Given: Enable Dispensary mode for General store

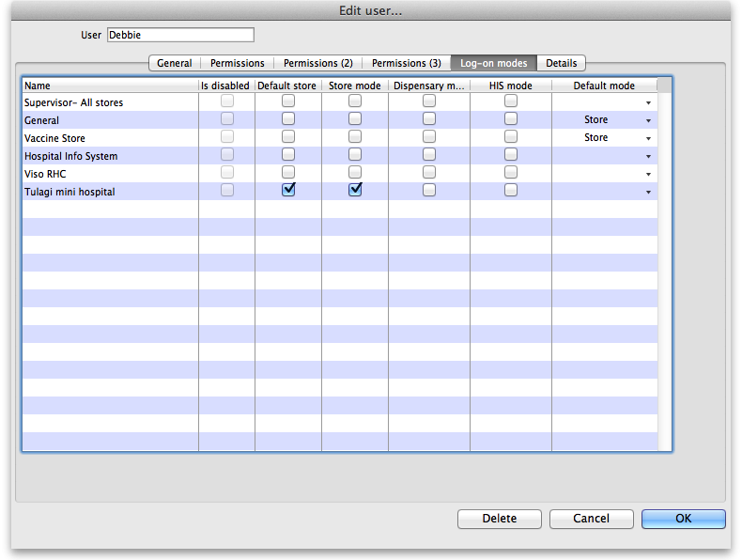Looking at the screenshot, I should pyautogui.click(x=428, y=119).
